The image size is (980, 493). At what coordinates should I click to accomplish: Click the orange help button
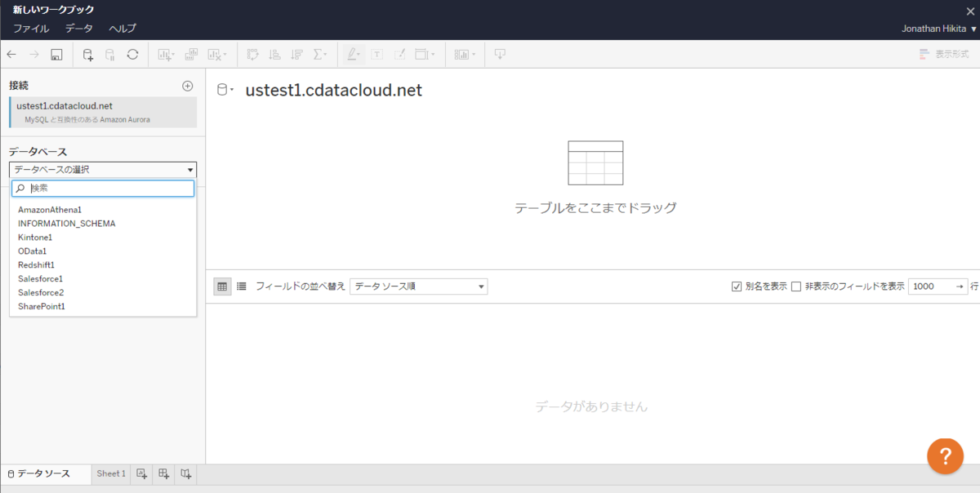tap(945, 456)
